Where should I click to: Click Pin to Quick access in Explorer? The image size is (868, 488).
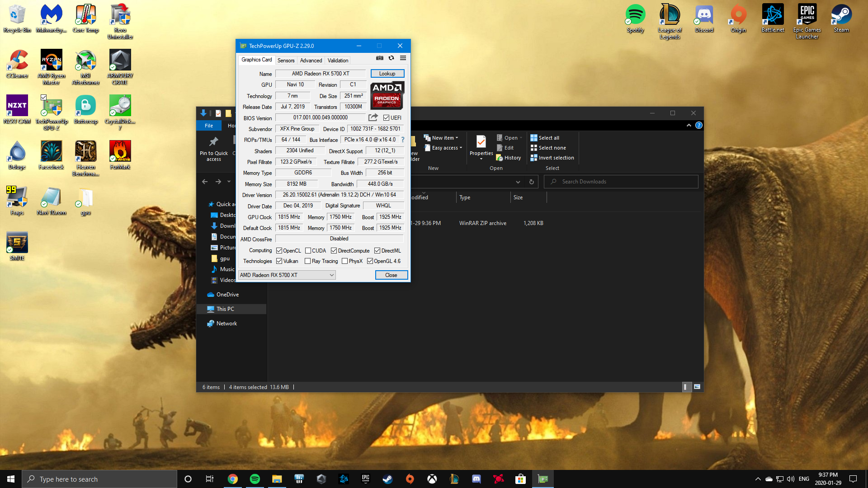pos(214,149)
